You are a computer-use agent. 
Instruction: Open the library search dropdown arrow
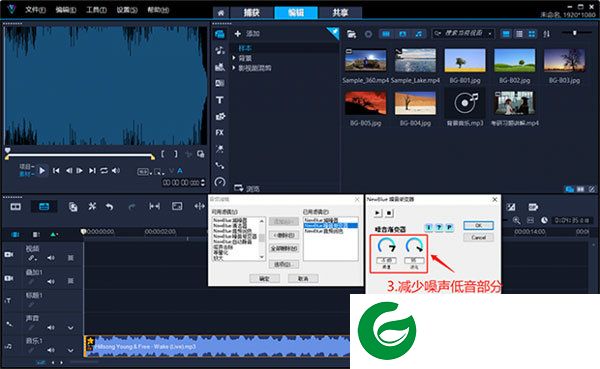(x=490, y=34)
